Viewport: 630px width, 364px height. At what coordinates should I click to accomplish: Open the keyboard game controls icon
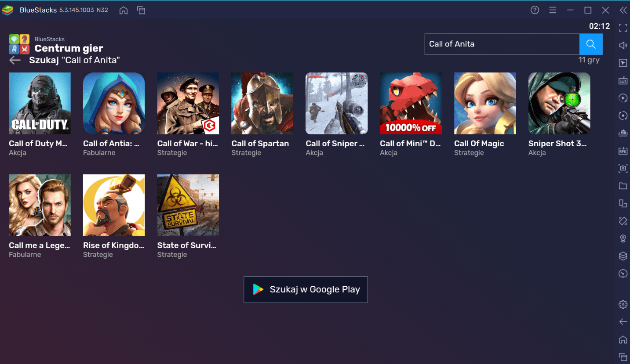coord(623,80)
